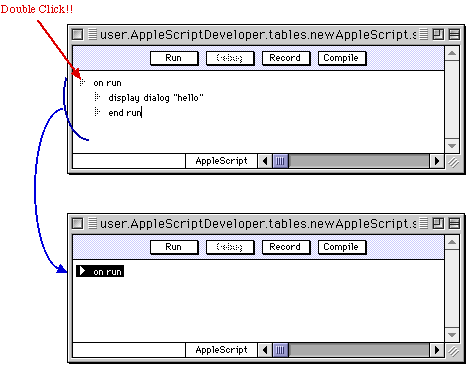Click title bar text of lower window
Screen dimensions: 468x367
258,223
